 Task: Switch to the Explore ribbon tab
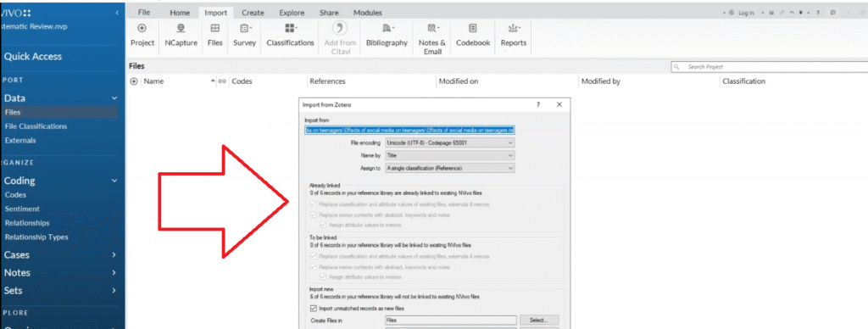point(292,12)
